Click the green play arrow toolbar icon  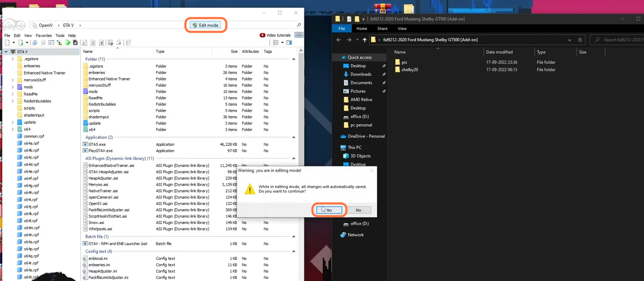(x=68, y=43)
